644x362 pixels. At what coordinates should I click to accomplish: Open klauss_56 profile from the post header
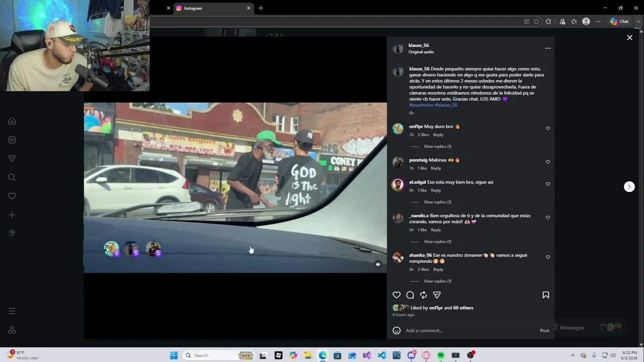pos(419,45)
